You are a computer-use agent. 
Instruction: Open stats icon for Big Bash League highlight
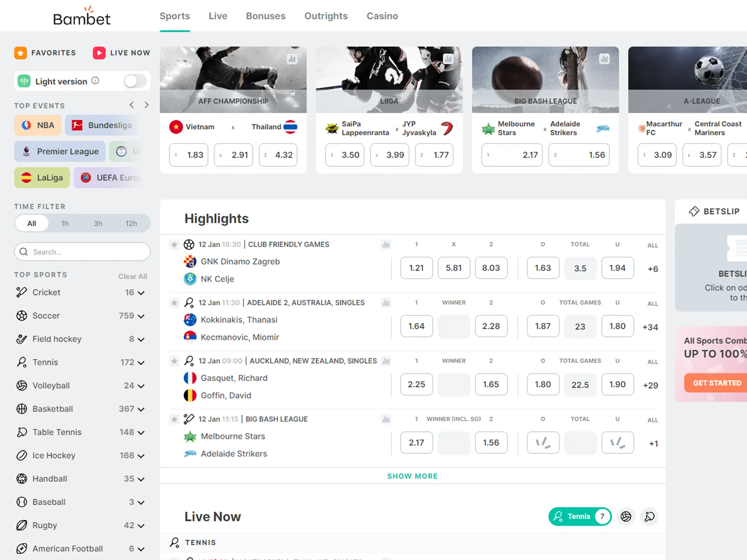(386, 419)
